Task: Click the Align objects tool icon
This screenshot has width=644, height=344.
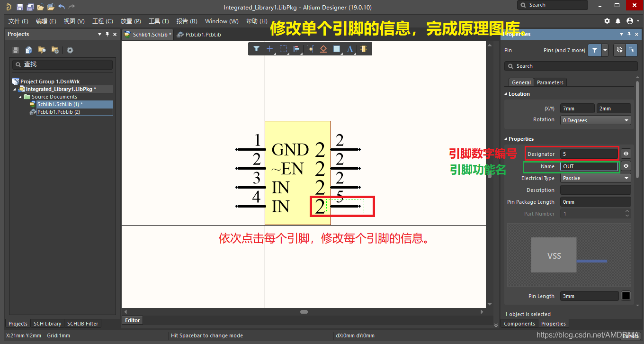Action: click(x=296, y=49)
